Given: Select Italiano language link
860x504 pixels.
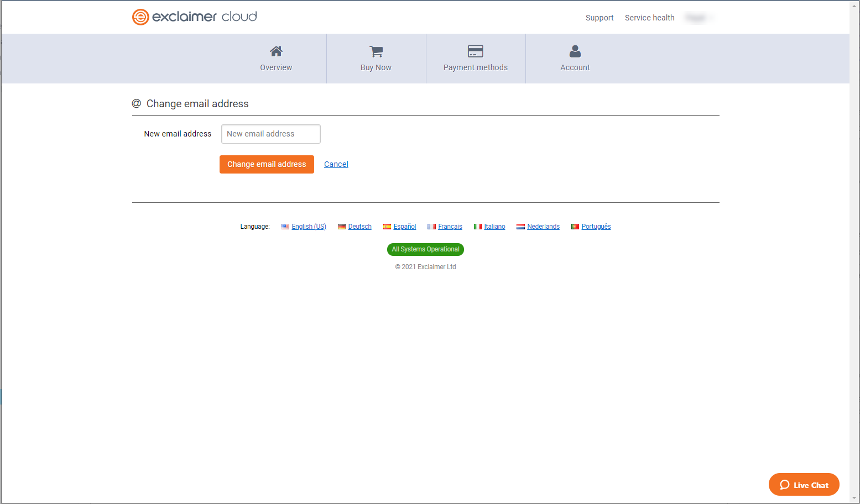Looking at the screenshot, I should tap(494, 227).
